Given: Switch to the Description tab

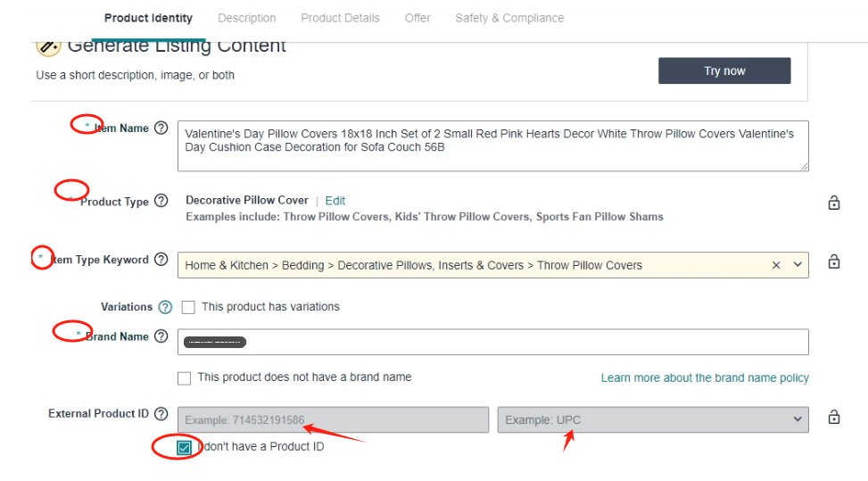Looking at the screenshot, I should point(247,18).
